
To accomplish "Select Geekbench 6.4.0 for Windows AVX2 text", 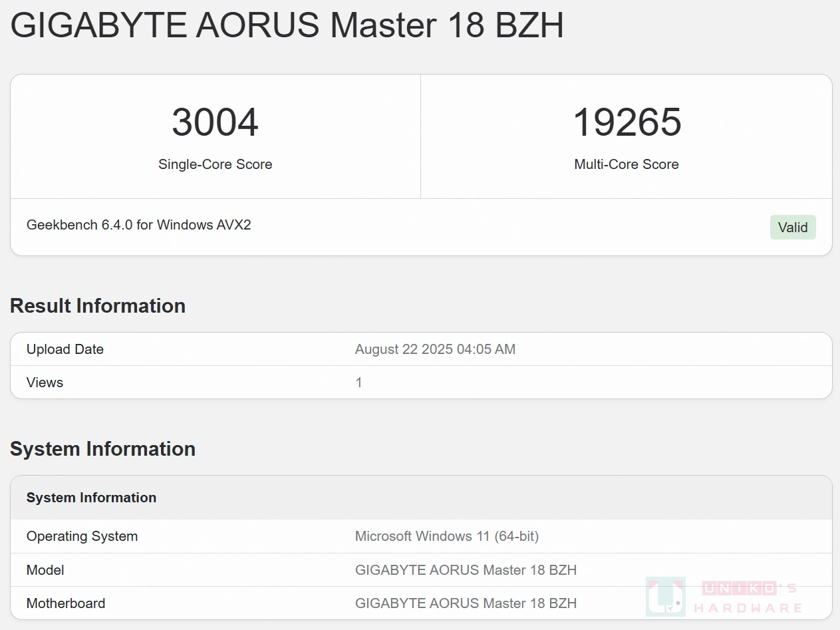I will 139,225.
